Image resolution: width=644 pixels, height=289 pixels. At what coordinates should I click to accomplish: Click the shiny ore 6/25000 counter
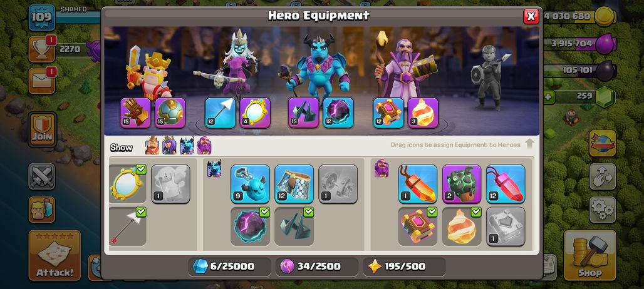pos(229,266)
